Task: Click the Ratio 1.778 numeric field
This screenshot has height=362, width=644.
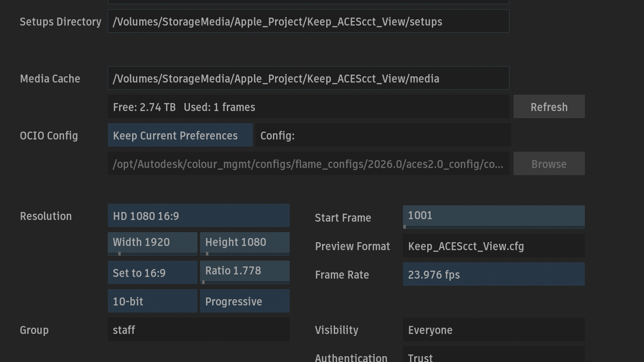Action: [244, 271]
